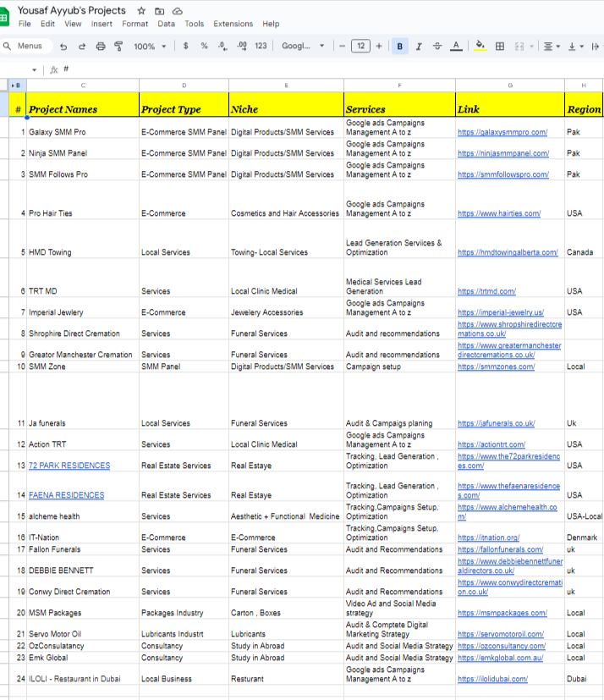The height and width of the screenshot is (700, 604).
Task: Open the galaxysmmpro.com link
Action: [x=502, y=132]
